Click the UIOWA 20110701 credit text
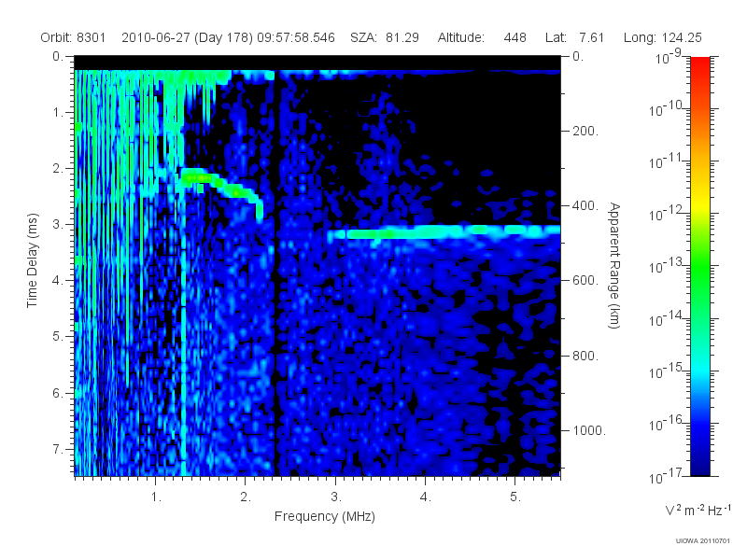Screen dimensions: 747x560 point(703,540)
